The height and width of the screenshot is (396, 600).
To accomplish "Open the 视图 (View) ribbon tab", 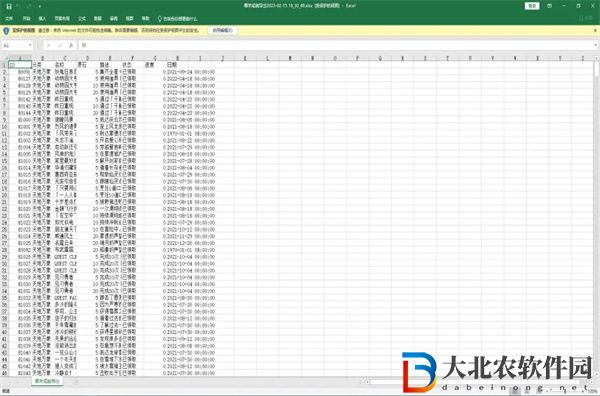I will pyautogui.click(x=130, y=18).
